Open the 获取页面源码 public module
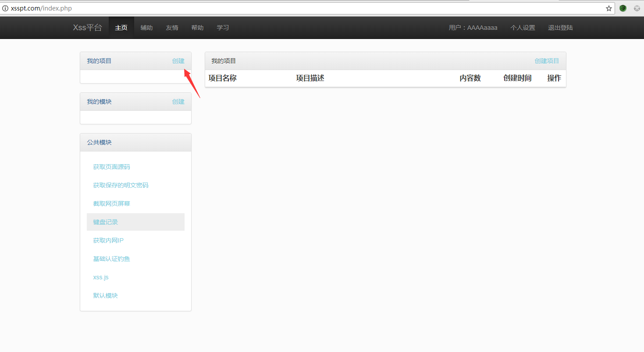This screenshot has height=352, width=644. point(111,167)
